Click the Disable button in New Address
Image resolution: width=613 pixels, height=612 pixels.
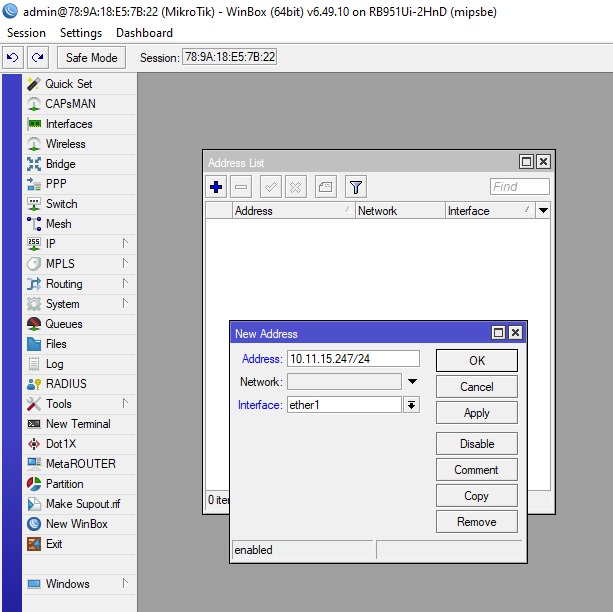(477, 443)
